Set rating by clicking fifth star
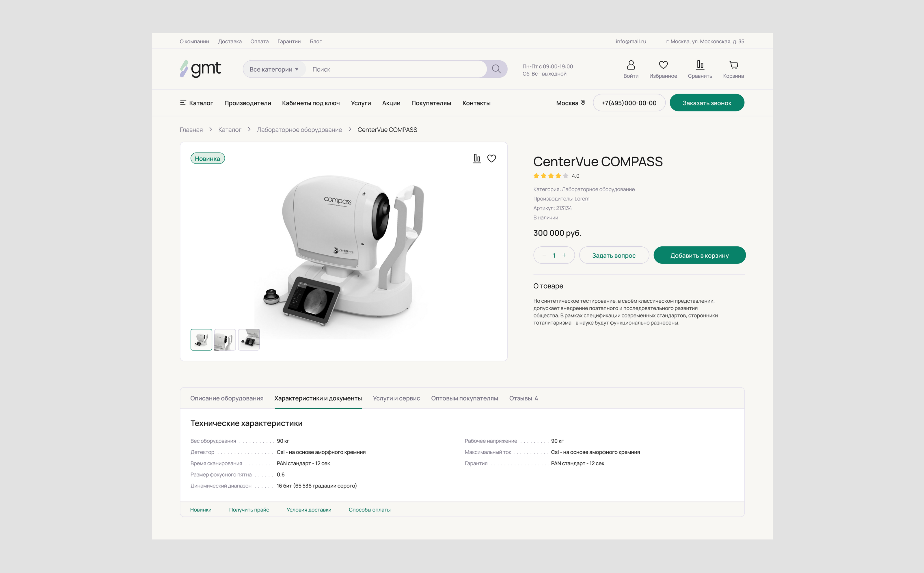The height and width of the screenshot is (573, 924). click(566, 176)
